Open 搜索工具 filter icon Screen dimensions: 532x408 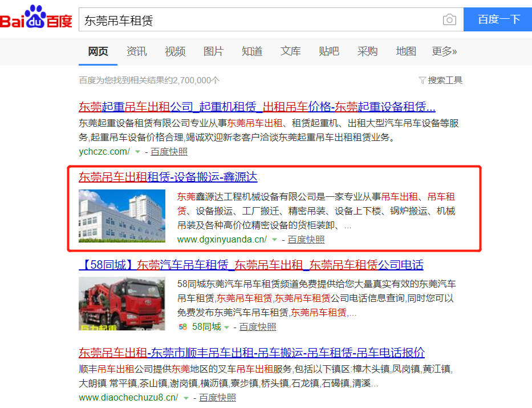423,80
